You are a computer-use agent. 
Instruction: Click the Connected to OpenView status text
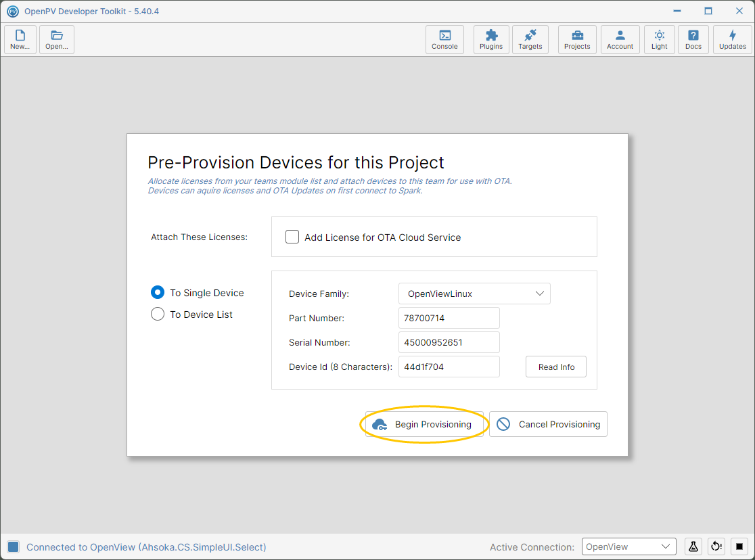pos(146,547)
